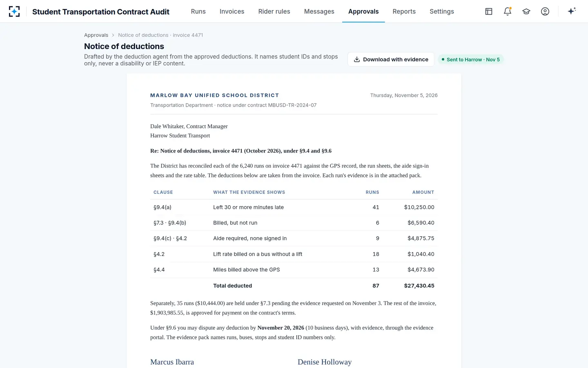Image resolution: width=588 pixels, height=368 pixels.
Task: Open the AI sparkle assistant
Action: click(x=572, y=11)
